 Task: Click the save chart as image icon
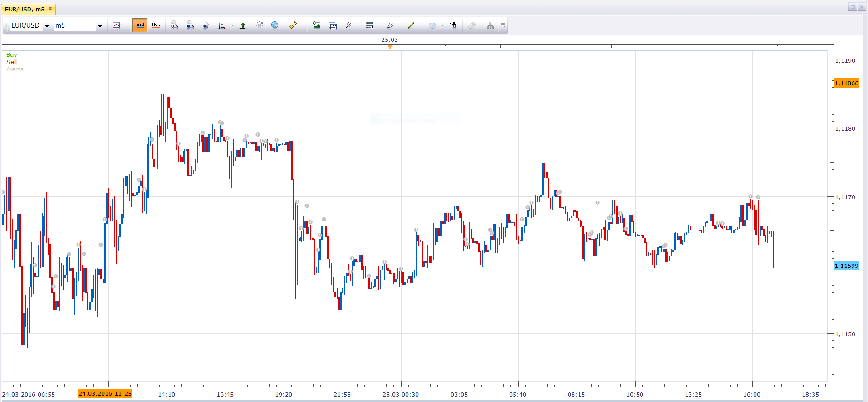coord(317,25)
